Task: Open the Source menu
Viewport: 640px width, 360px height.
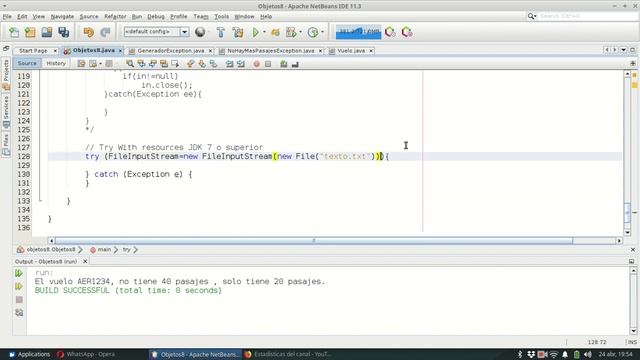Action: pos(89,17)
